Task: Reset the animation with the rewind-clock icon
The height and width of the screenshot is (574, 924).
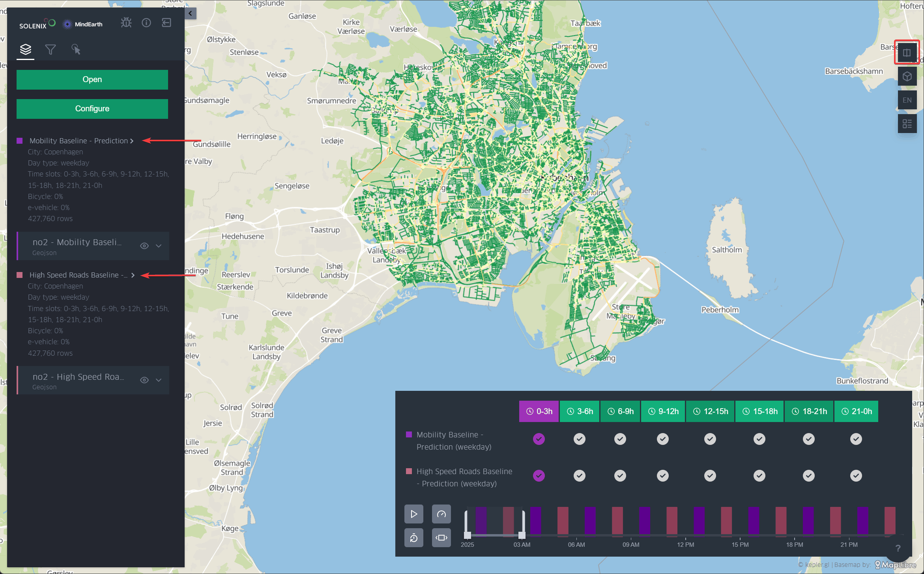Action: point(413,538)
